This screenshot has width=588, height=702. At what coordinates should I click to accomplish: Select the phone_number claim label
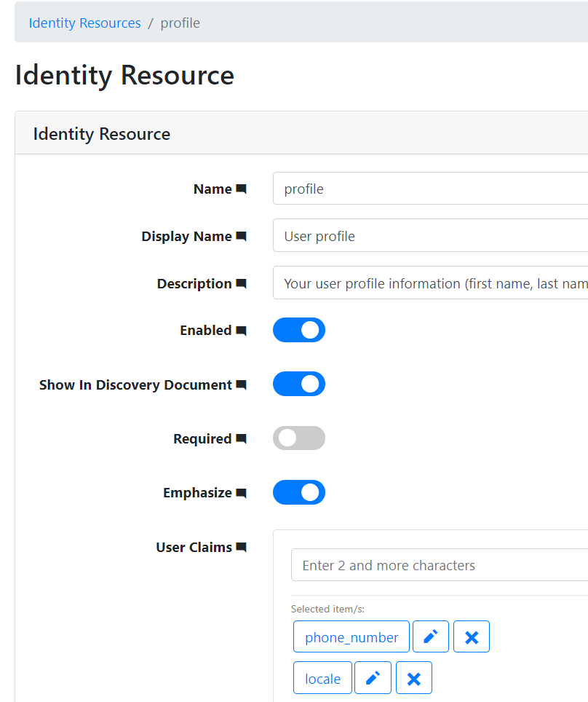[x=351, y=636]
